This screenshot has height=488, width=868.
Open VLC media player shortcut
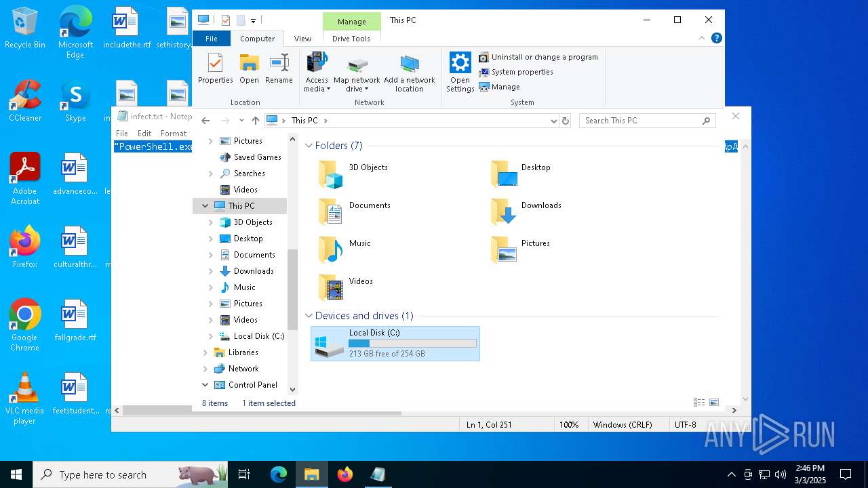24,399
